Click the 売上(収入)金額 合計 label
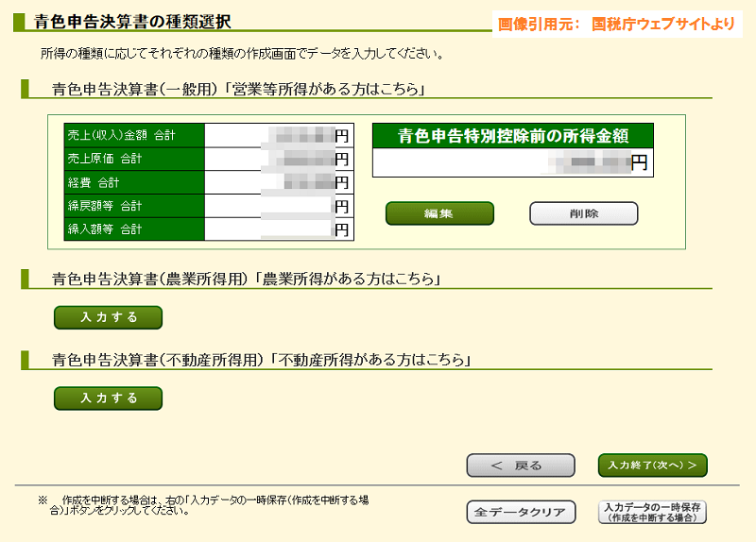The width and height of the screenshot is (756, 542). coord(134,135)
